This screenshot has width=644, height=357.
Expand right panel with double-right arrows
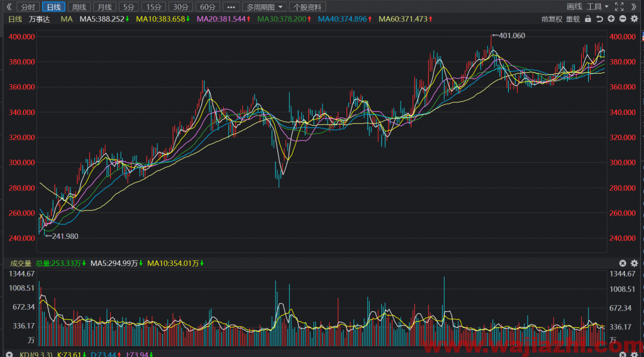click(634, 6)
